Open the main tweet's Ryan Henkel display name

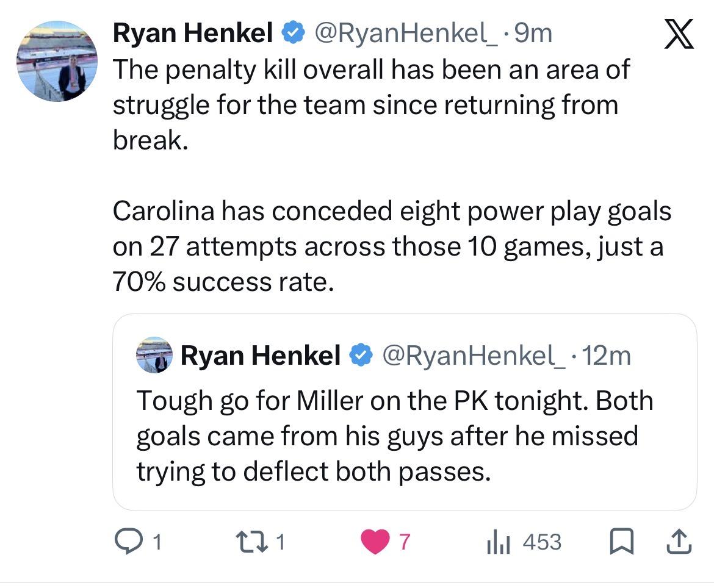[193, 34]
